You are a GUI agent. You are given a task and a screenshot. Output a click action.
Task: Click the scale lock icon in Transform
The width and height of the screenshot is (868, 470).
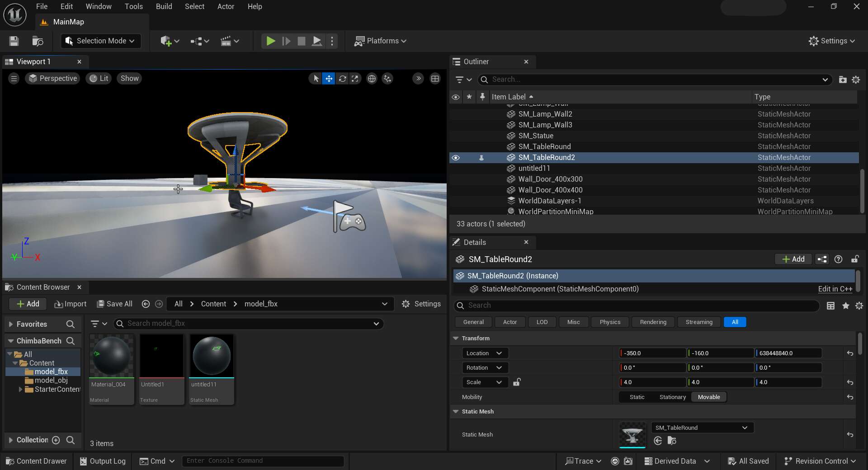coord(517,382)
